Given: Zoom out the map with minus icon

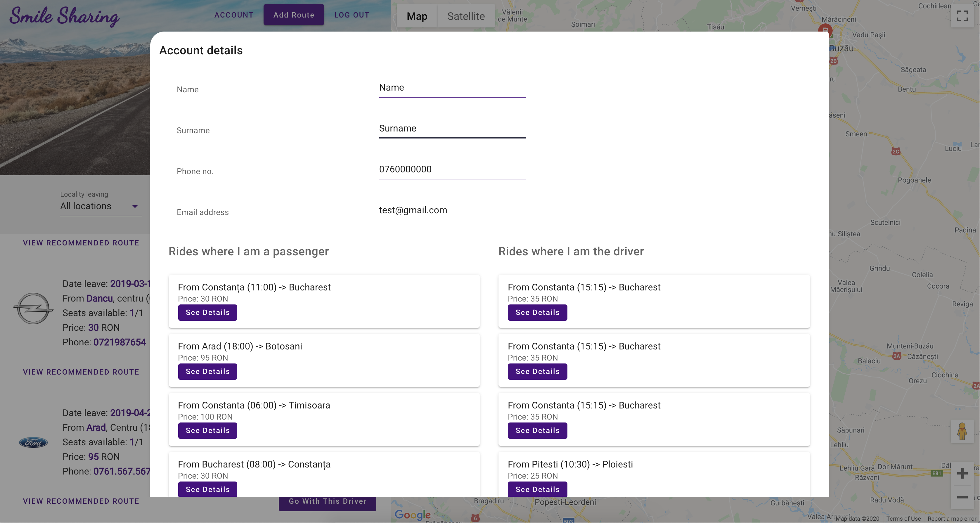Looking at the screenshot, I should [962, 497].
